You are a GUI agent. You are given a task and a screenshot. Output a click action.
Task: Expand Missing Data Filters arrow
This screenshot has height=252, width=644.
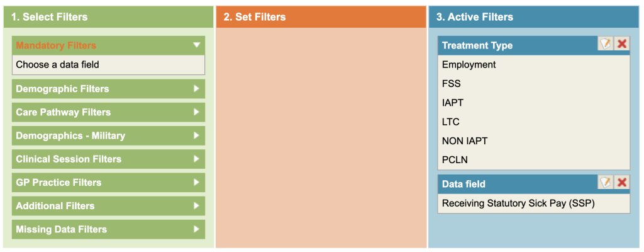197,229
